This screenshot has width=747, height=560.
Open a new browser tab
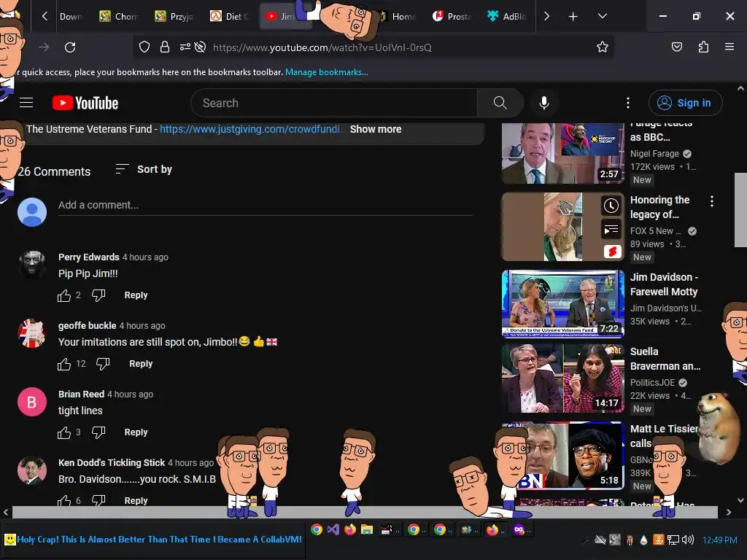pos(573,17)
